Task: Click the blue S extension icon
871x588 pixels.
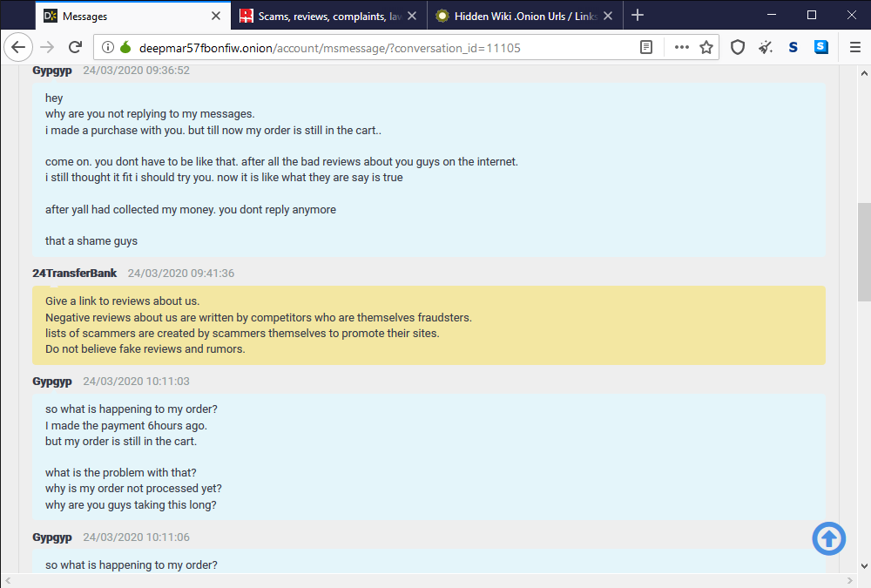Action: pyautogui.click(x=793, y=47)
